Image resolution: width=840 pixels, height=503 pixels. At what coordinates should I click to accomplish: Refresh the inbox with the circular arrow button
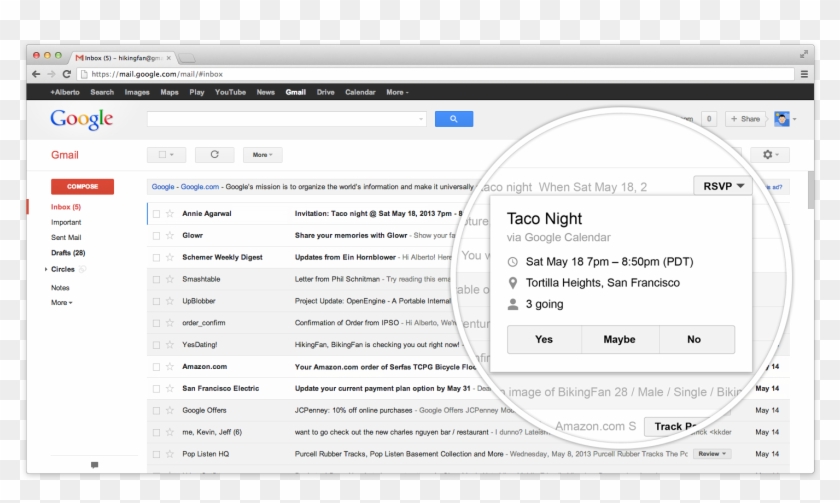point(214,155)
